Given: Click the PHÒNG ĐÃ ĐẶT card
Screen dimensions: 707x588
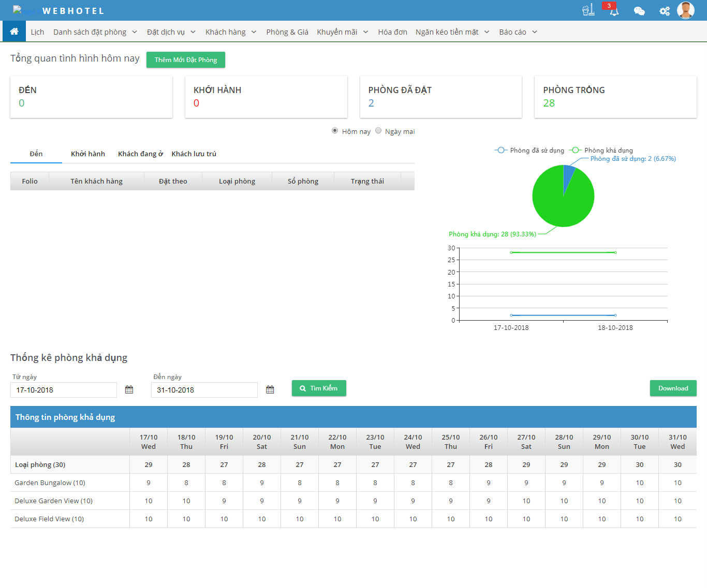Looking at the screenshot, I should pyautogui.click(x=441, y=97).
